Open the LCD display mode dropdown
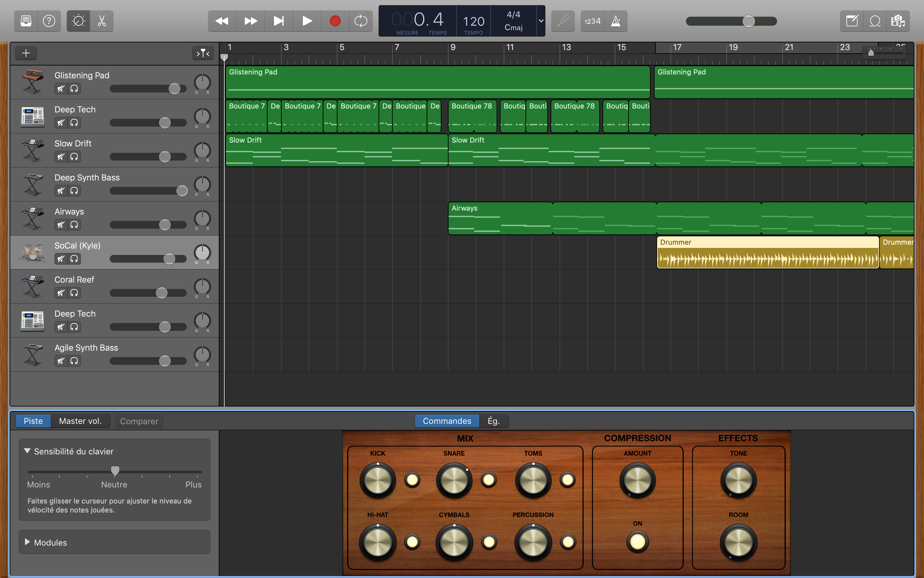 pos(541,21)
